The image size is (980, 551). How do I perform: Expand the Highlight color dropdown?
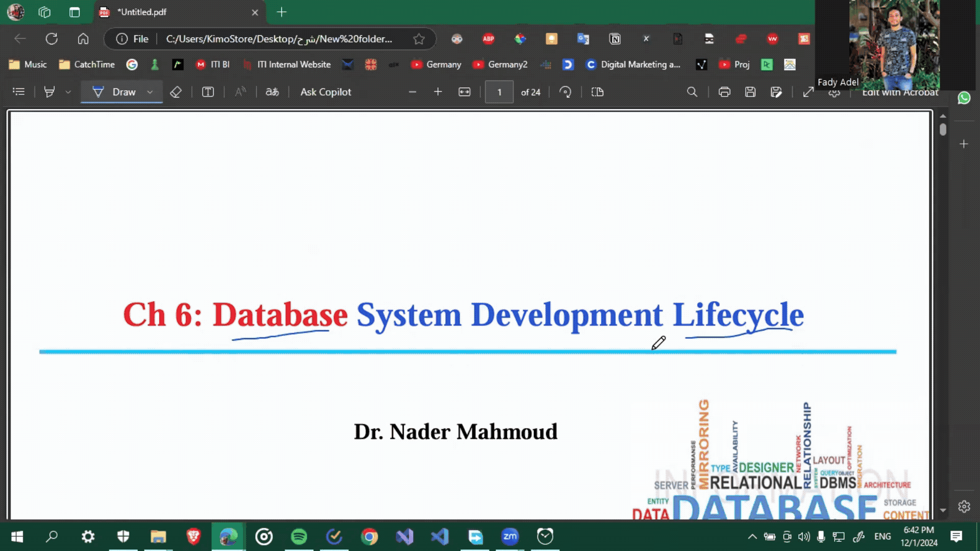click(x=68, y=92)
